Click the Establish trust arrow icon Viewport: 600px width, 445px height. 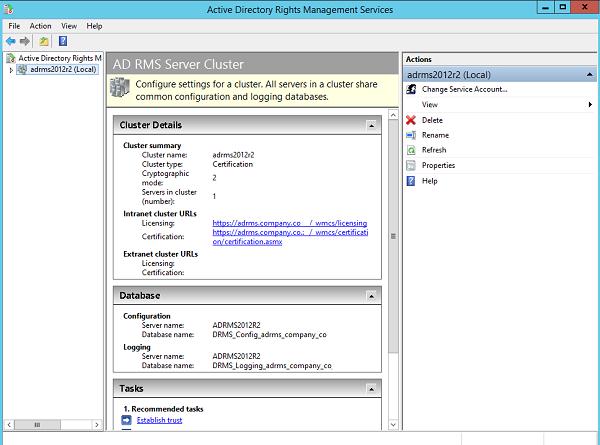click(x=126, y=420)
